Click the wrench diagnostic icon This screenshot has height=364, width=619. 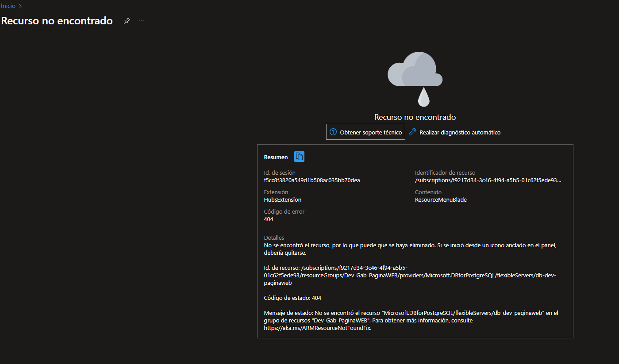click(412, 132)
